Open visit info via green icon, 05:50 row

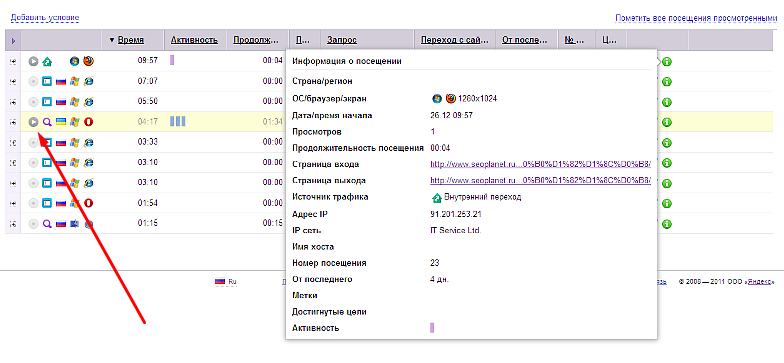pyautogui.click(x=666, y=102)
